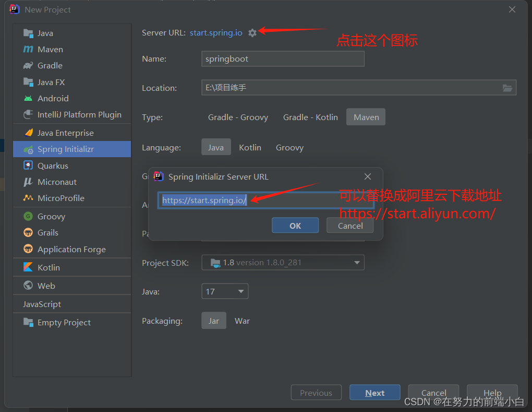Image resolution: width=532 pixels, height=412 pixels.
Task: Click the IntelliJ Platform Plugin icon
Action: pyautogui.click(x=28, y=114)
